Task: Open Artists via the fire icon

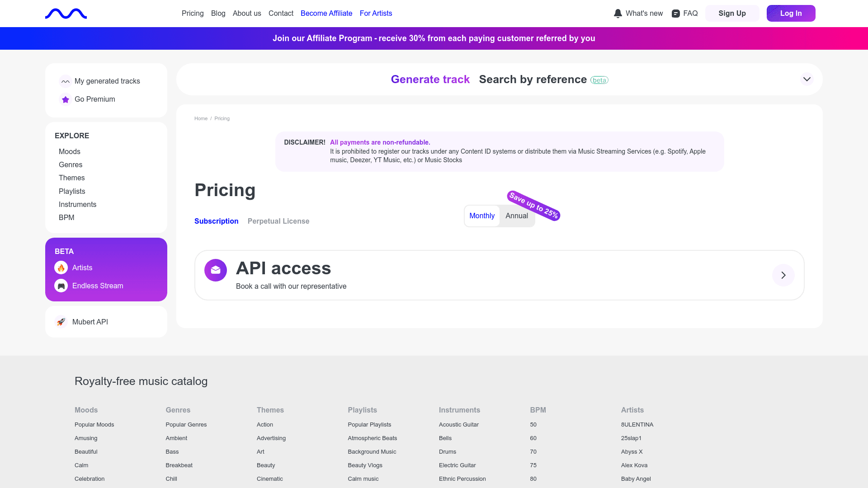Action: pos(61,267)
